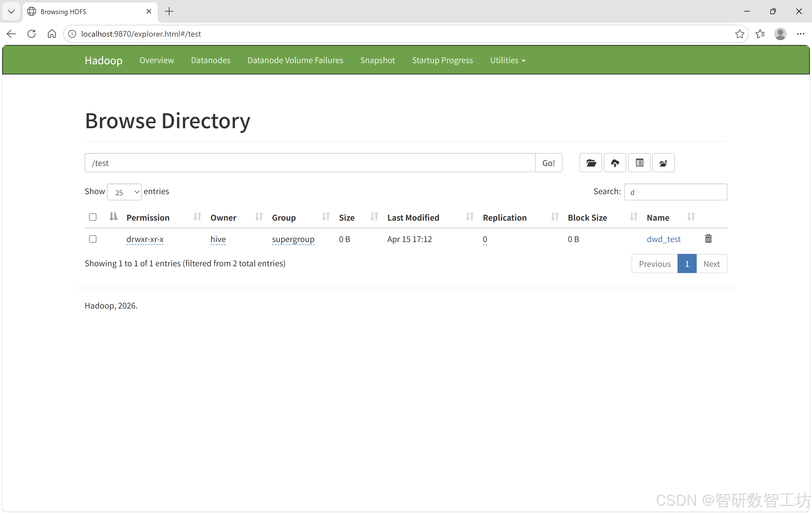Open the dwd_test directory link

[664, 239]
